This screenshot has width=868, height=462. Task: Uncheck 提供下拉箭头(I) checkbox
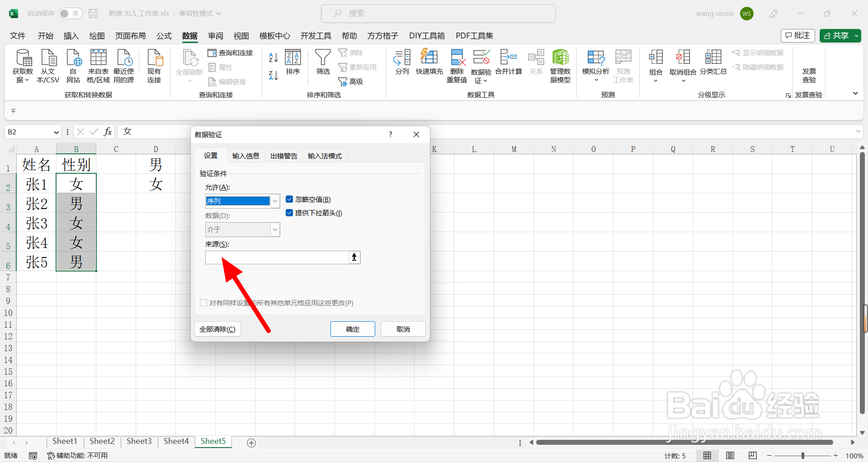coord(289,213)
